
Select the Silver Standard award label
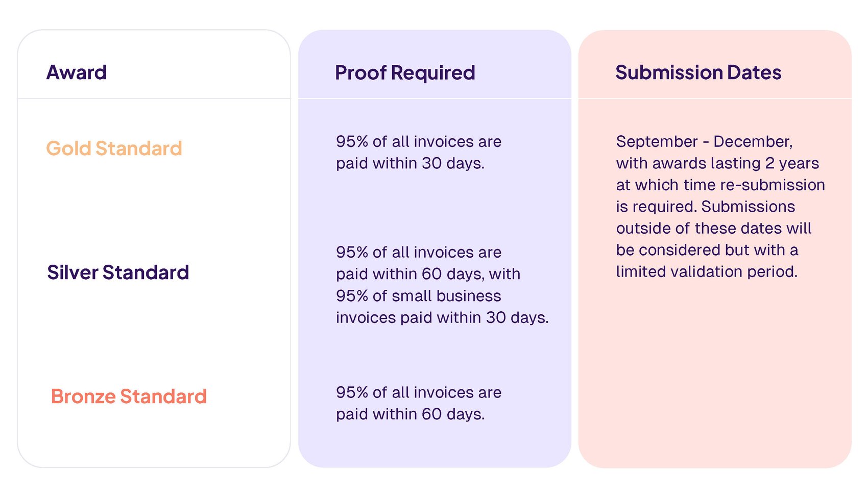[x=118, y=272]
